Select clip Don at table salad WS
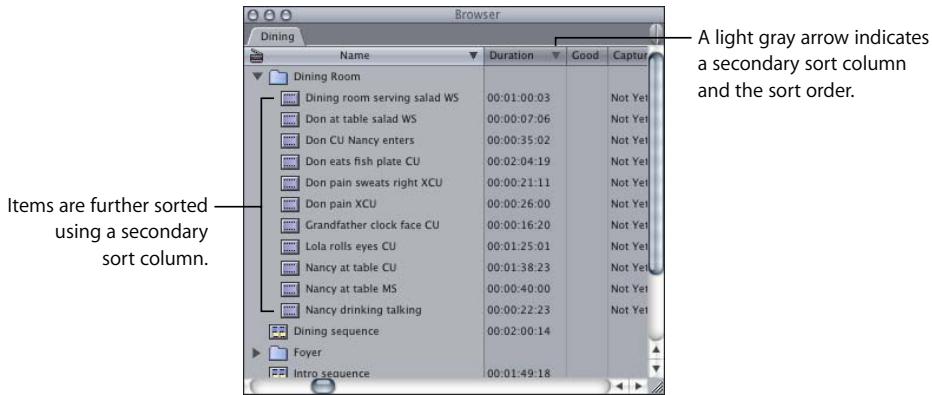This screenshot has width=932, height=395. click(x=361, y=119)
